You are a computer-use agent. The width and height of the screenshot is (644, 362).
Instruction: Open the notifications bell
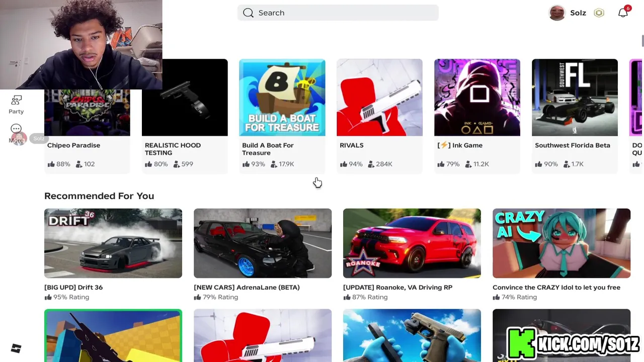coord(623,13)
